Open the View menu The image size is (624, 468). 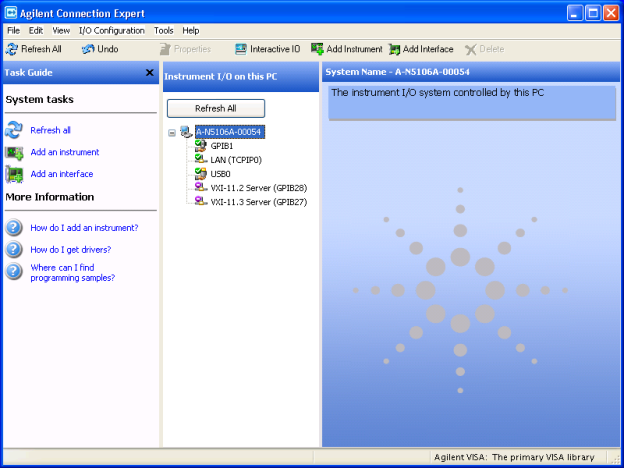click(x=61, y=31)
